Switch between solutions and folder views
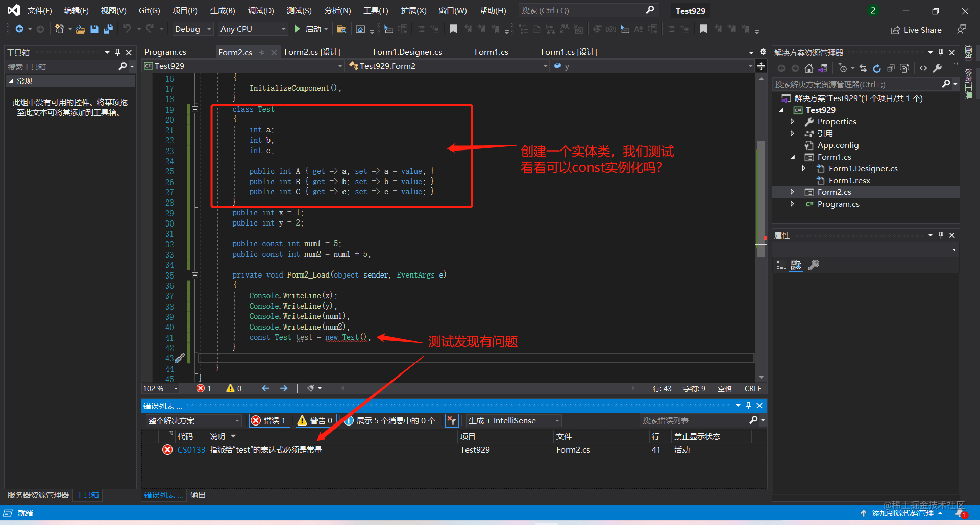The width and height of the screenshot is (980, 525). click(x=822, y=68)
